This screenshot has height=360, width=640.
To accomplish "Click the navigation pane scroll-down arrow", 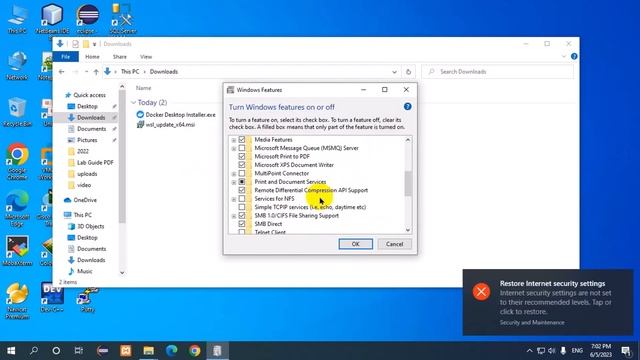I will pos(122,273).
